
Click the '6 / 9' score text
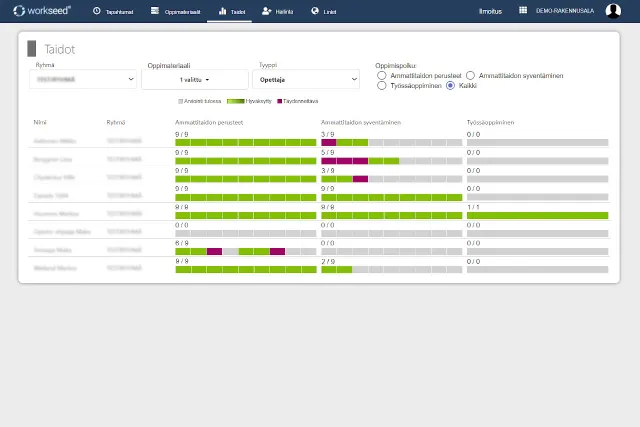pos(182,243)
